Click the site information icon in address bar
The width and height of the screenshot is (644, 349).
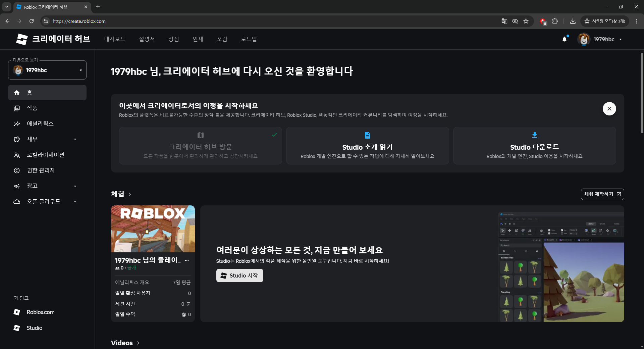click(x=46, y=21)
